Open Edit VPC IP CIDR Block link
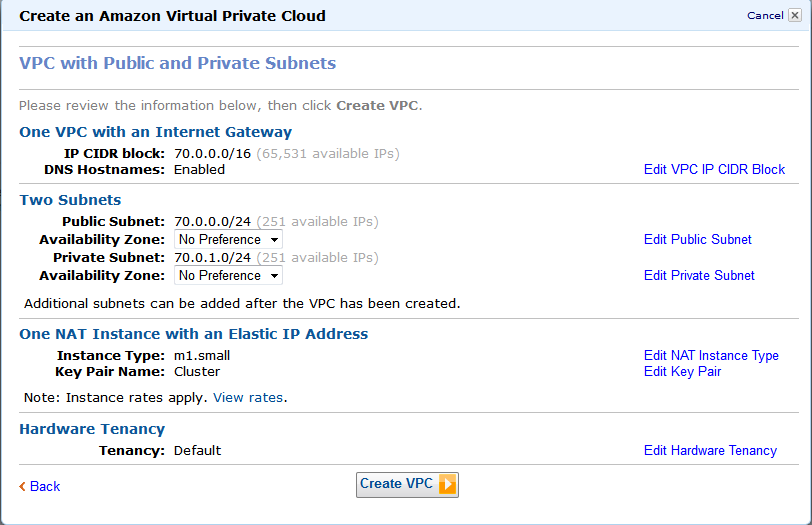812x525 pixels. 714,169
